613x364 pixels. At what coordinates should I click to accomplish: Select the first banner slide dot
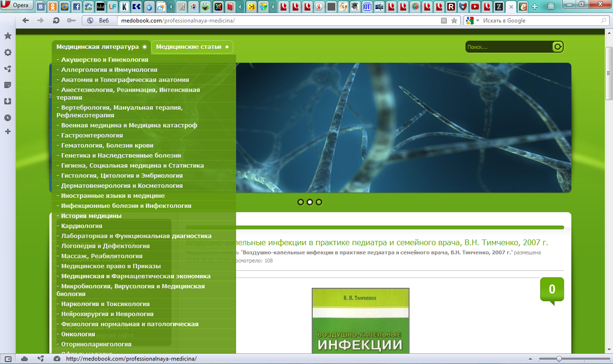pos(301,202)
